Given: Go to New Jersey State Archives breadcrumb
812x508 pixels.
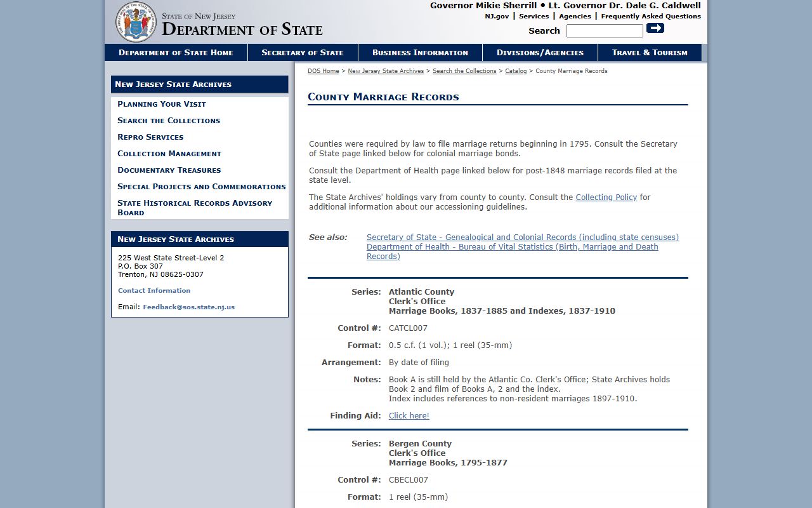Looking at the screenshot, I should coord(386,71).
